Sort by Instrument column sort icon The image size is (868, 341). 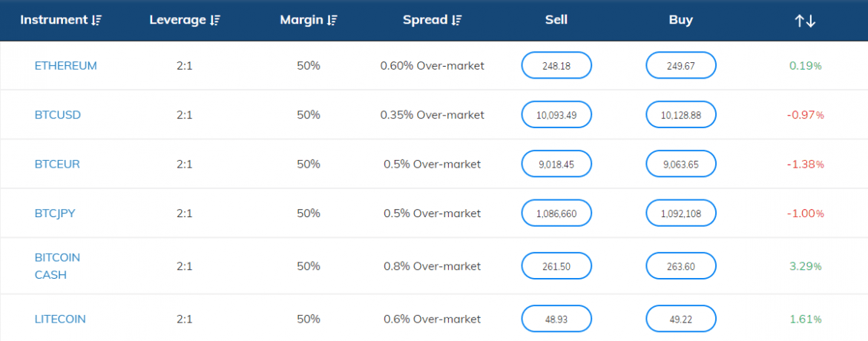point(96,21)
